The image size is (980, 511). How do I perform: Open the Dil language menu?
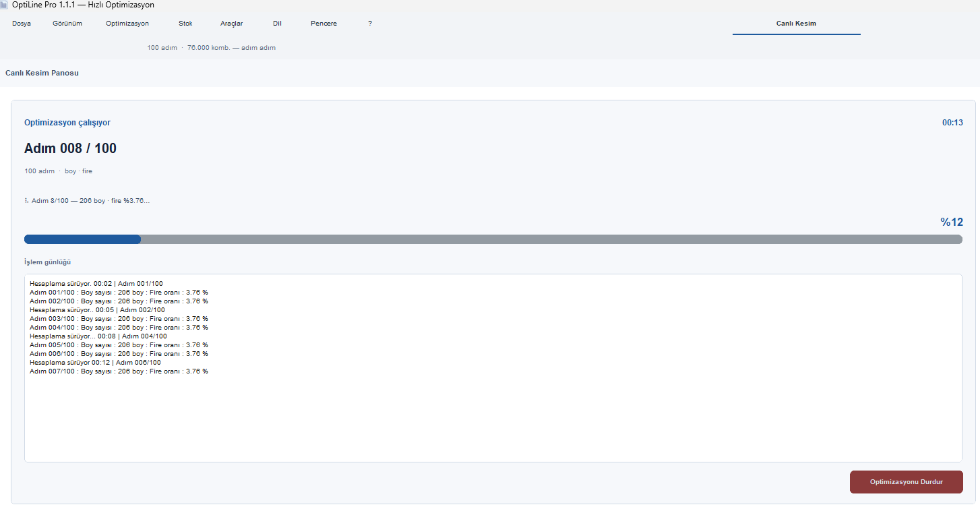tap(277, 24)
